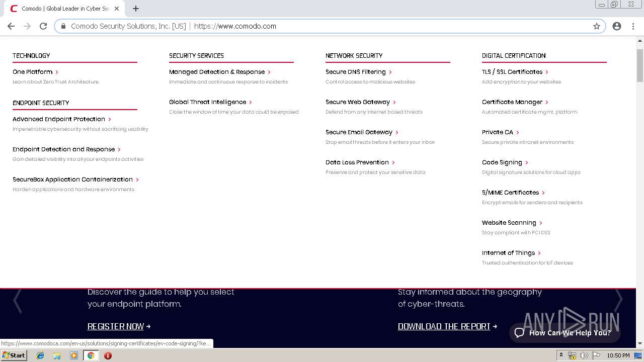The height and width of the screenshot is (362, 644).
Task: Open Internet of Things
Action: pyautogui.click(x=509, y=253)
